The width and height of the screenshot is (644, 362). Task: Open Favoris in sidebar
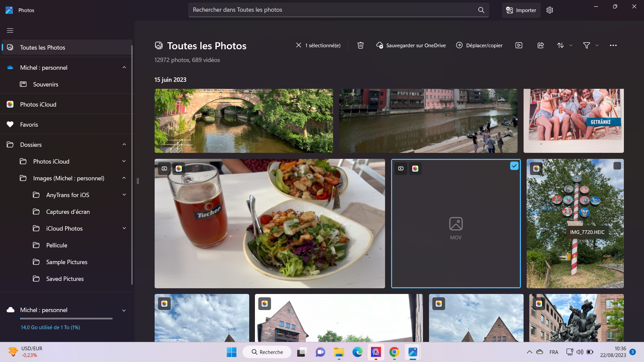click(29, 125)
